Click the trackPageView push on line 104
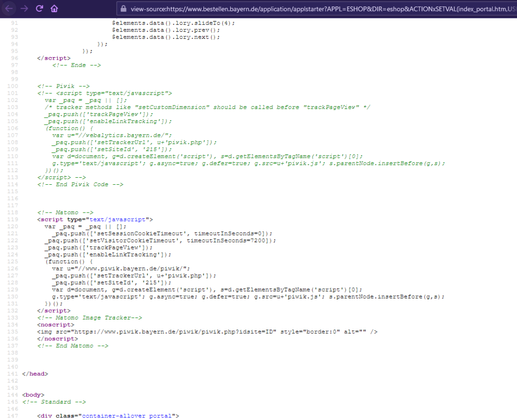Screen dimensions: 517x420 coord(99,115)
